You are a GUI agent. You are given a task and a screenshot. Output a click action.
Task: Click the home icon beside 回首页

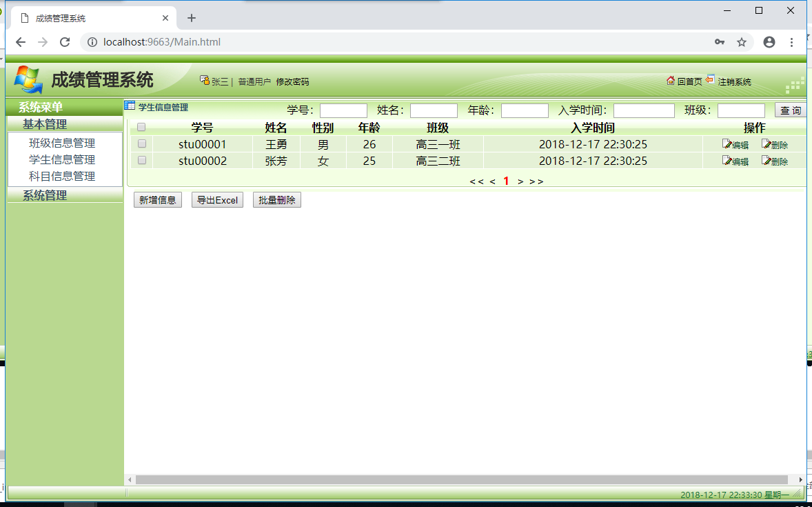click(671, 80)
